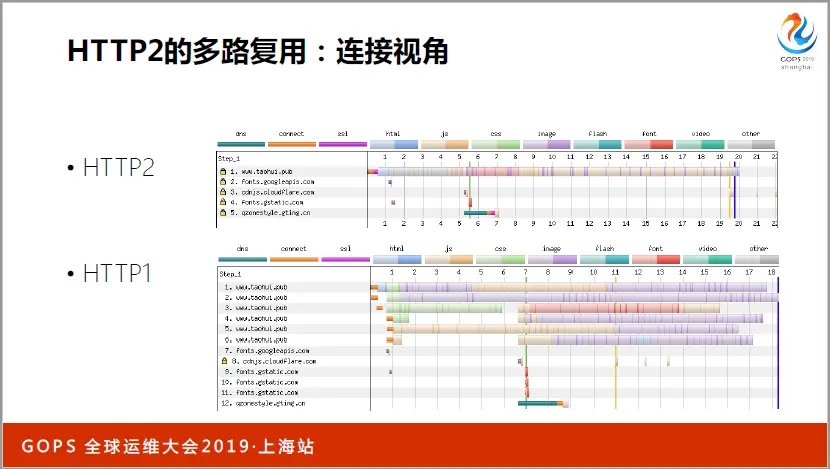Select row 5. qzonestyle.gtimg.cn in HTTP2 chart
This screenshot has width=830, height=469.
(497, 212)
